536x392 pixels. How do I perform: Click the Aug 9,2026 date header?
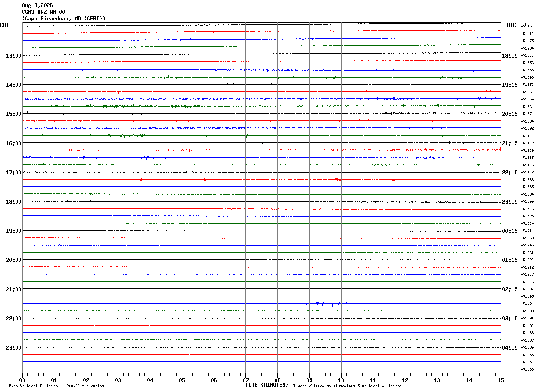click(37, 5)
